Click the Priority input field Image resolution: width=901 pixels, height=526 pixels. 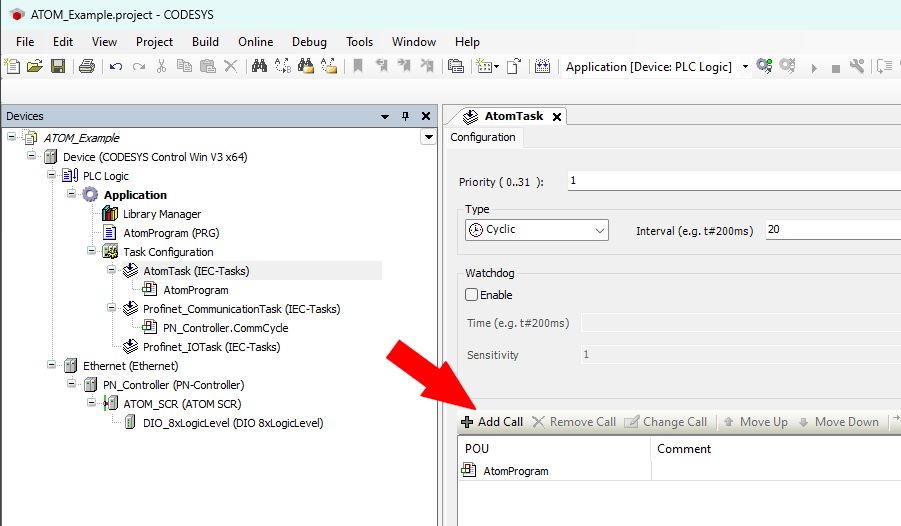(734, 181)
